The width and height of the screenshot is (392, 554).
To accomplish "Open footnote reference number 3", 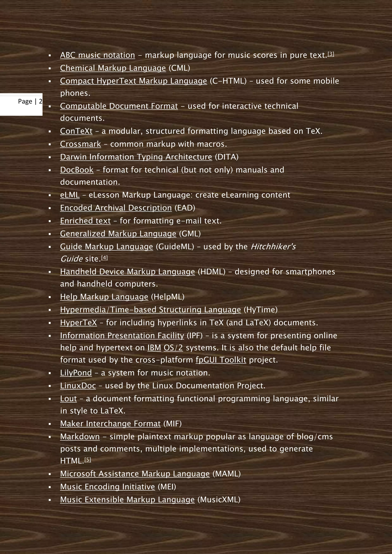I will (x=331, y=54).
